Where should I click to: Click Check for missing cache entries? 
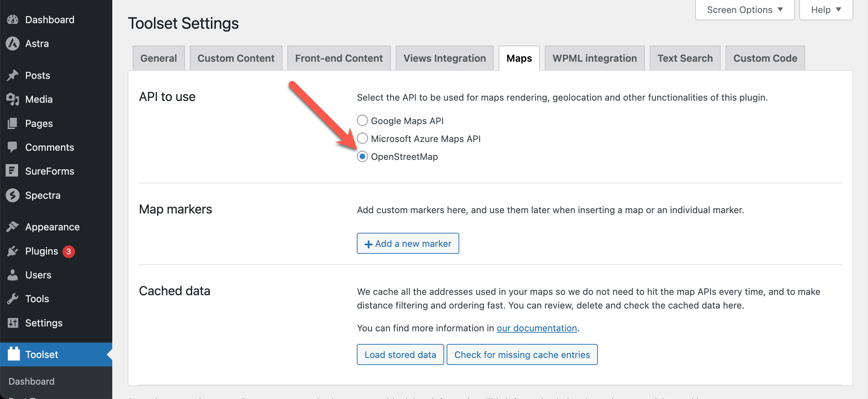(x=522, y=354)
